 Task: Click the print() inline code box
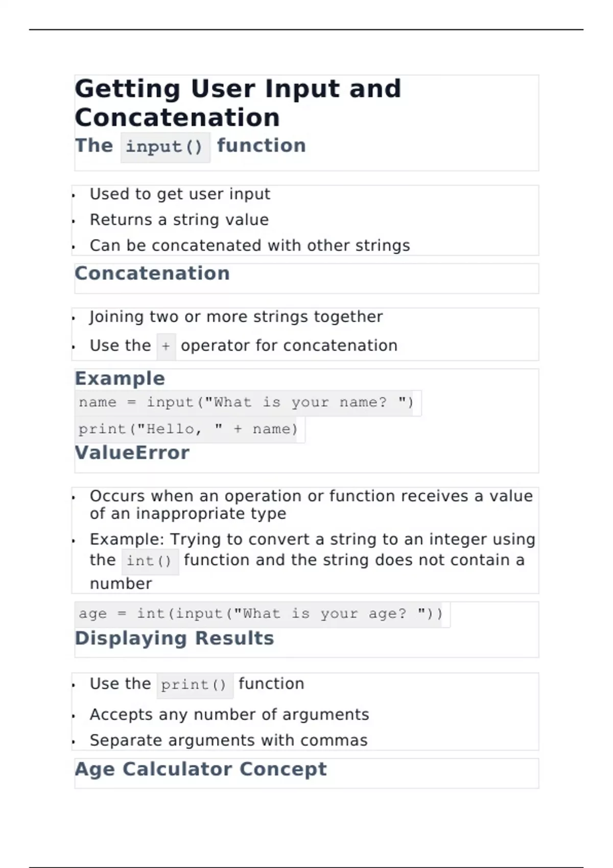coord(194,685)
